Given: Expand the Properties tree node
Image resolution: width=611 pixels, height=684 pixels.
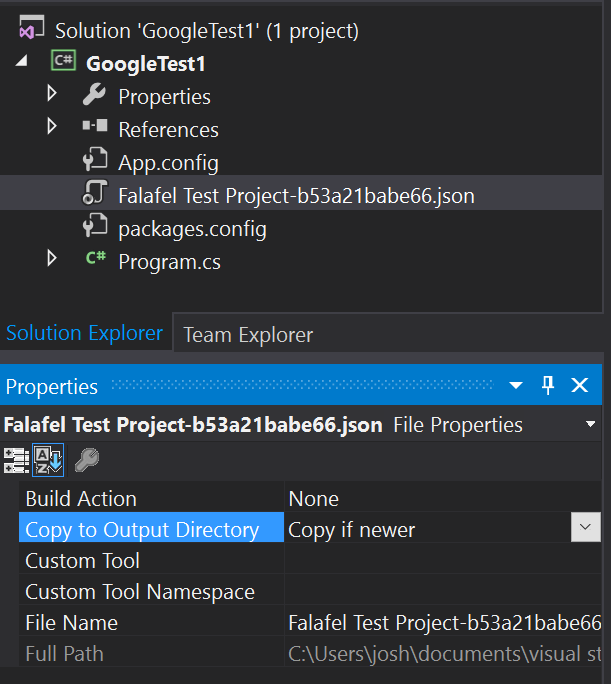Looking at the screenshot, I should [x=52, y=93].
